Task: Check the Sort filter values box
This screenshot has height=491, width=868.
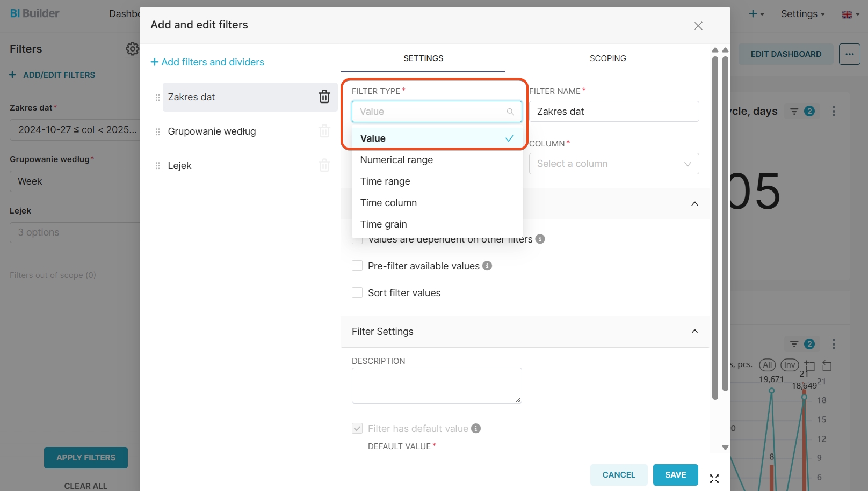Action: click(357, 292)
